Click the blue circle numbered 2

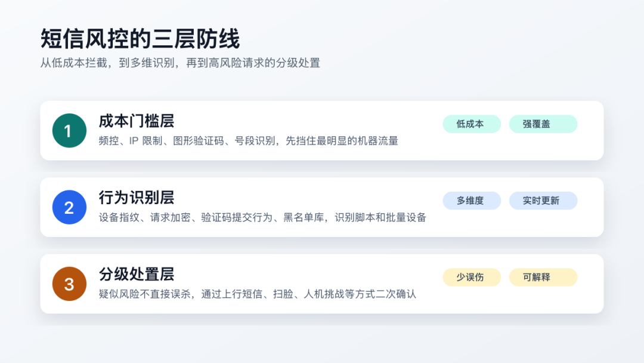(x=69, y=207)
